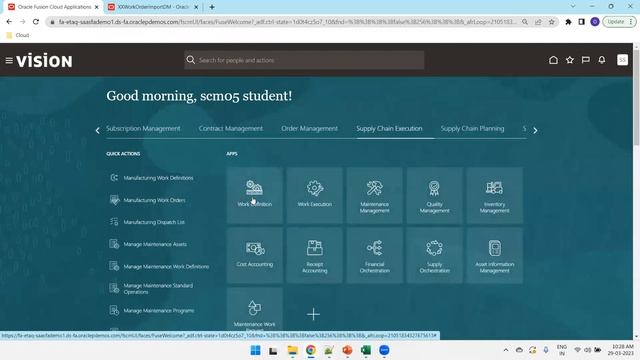
Task: Click the Vision logo
Action: 44,61
